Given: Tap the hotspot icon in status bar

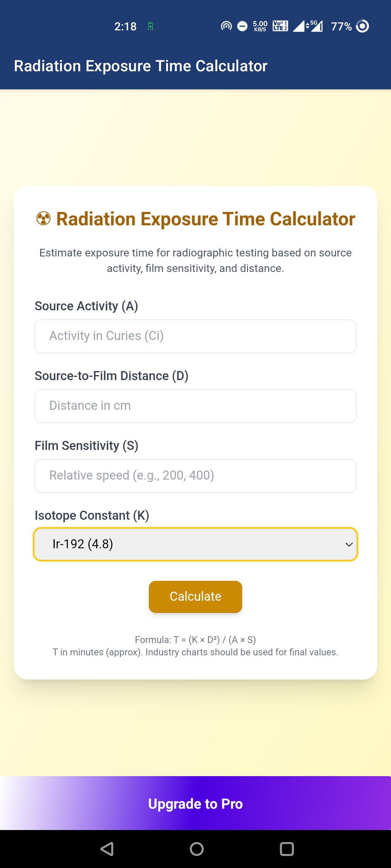Looking at the screenshot, I should coord(226,26).
